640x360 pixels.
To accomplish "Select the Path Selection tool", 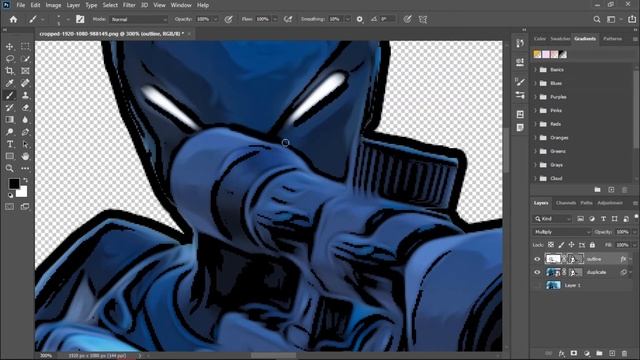I will [25, 144].
